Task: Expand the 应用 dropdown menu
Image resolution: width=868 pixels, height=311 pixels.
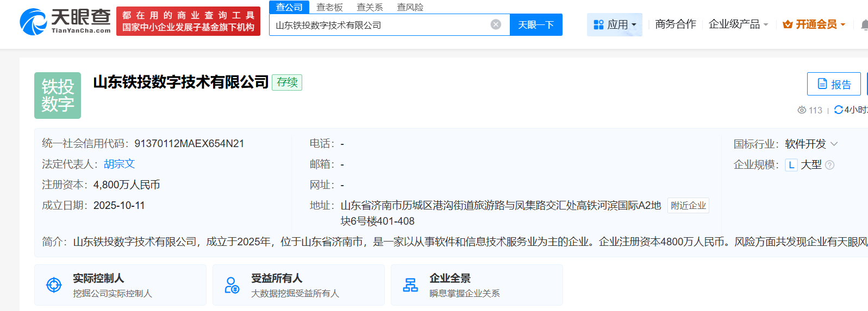Action: tap(615, 25)
